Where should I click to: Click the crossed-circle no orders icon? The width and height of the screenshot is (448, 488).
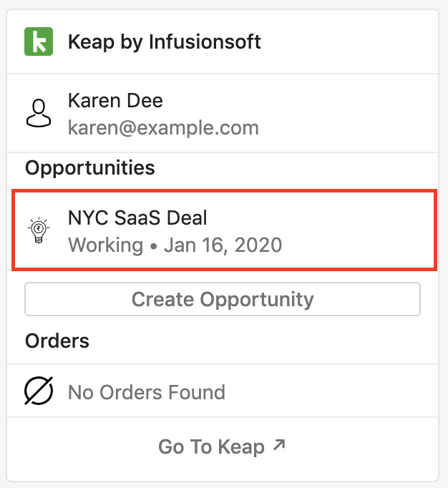point(39,391)
